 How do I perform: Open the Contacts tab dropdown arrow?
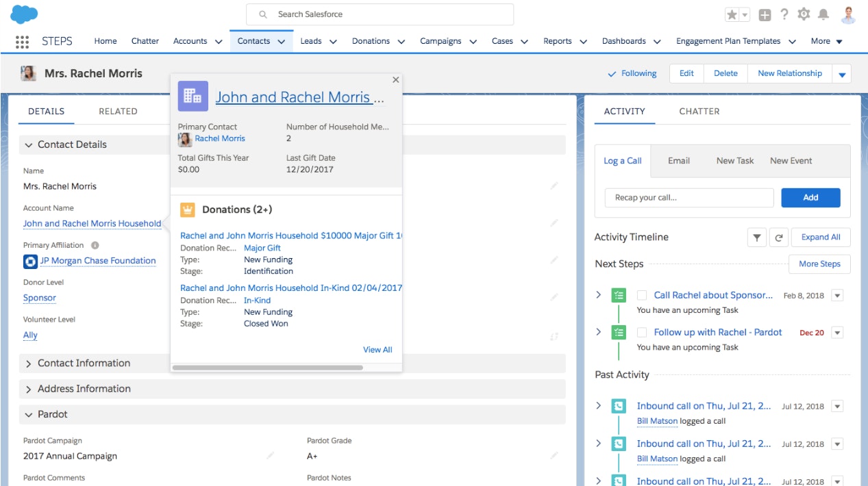[282, 42]
